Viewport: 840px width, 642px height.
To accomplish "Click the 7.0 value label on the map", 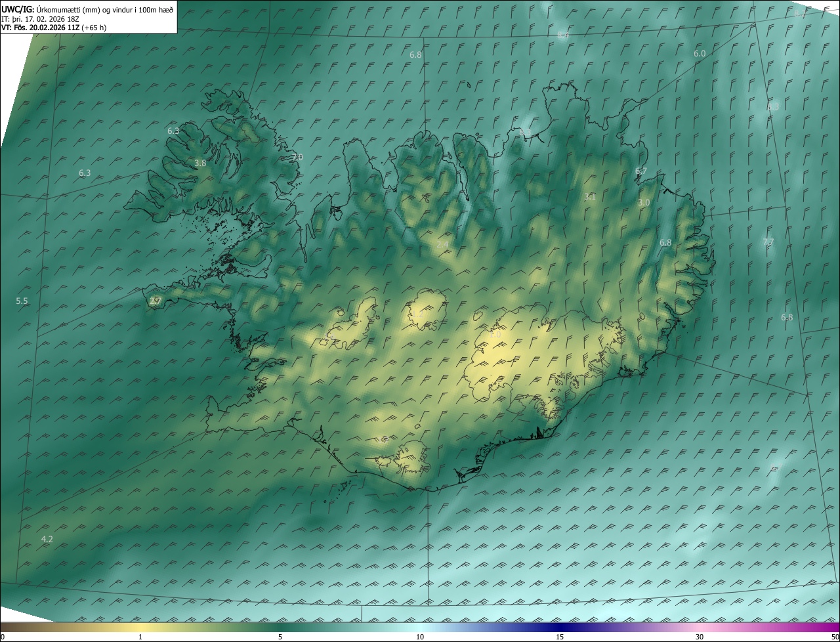I will [297, 158].
